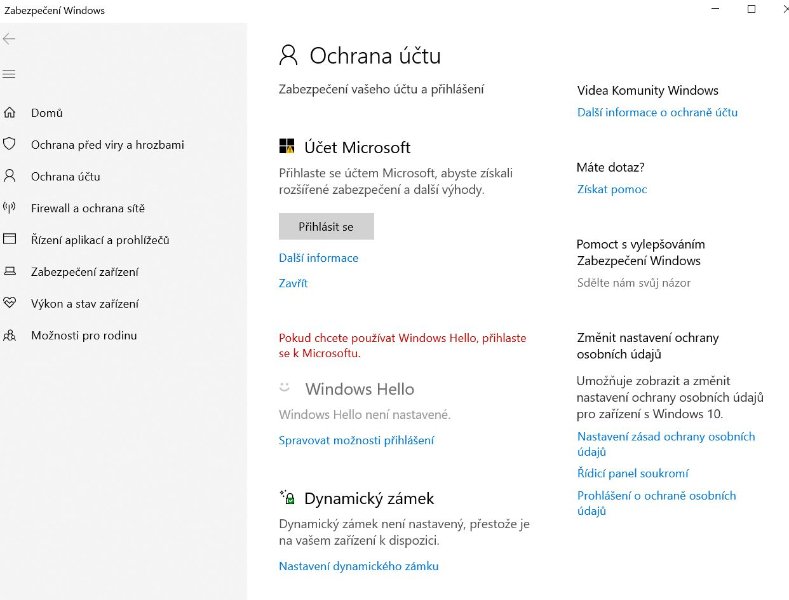
Task: Navigate to Řízení aplikací a prohlížečů
Action: point(100,240)
